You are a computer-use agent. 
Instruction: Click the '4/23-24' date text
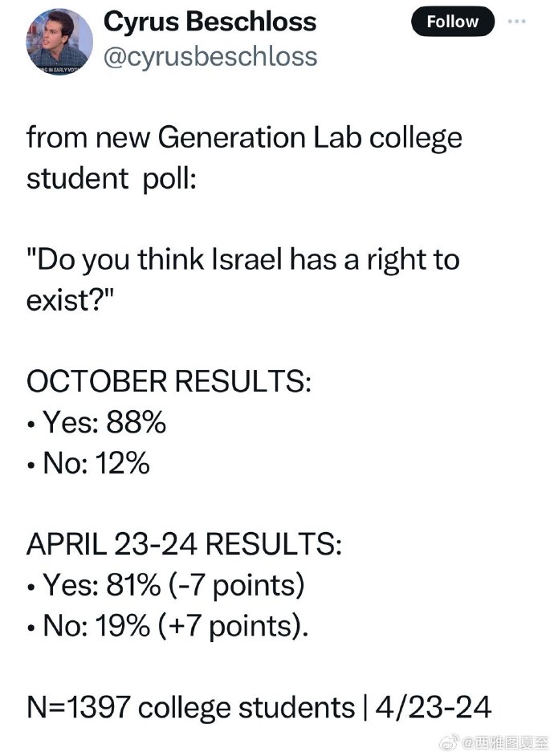click(433, 707)
